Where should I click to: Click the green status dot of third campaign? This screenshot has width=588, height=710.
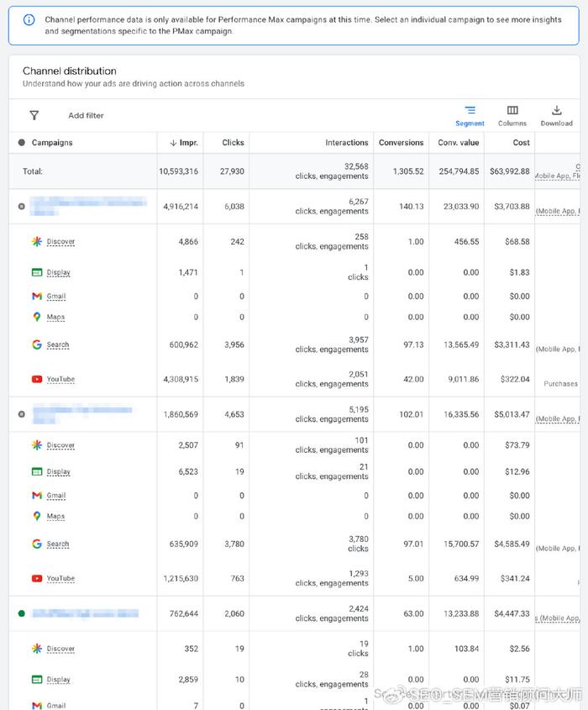(21, 613)
